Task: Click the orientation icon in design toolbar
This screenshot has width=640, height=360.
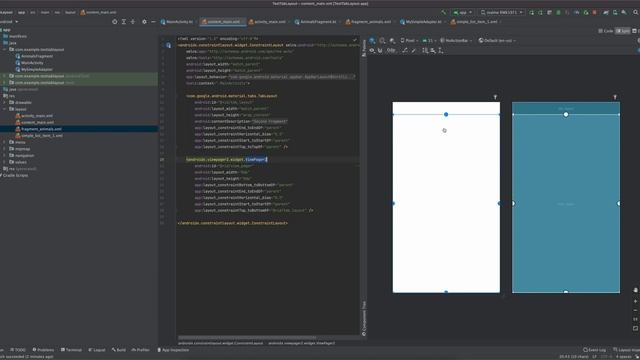Action: coord(382,40)
